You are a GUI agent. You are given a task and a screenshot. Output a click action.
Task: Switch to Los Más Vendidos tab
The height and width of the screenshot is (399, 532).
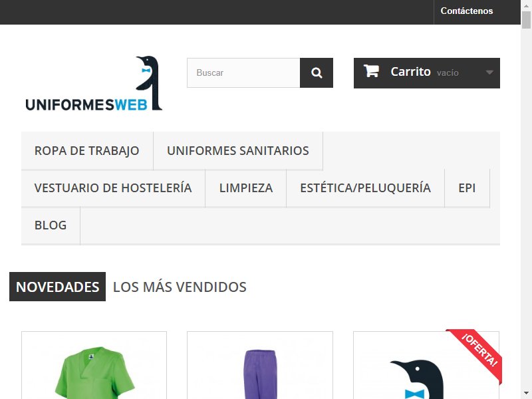(180, 287)
